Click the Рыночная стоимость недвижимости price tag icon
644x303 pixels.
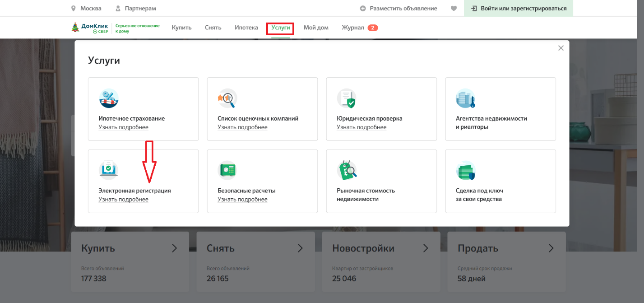tap(347, 170)
